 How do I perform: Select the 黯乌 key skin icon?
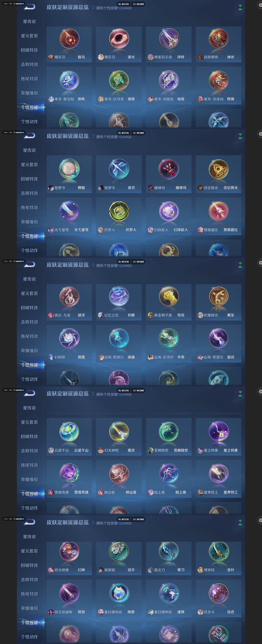click(69, 39)
